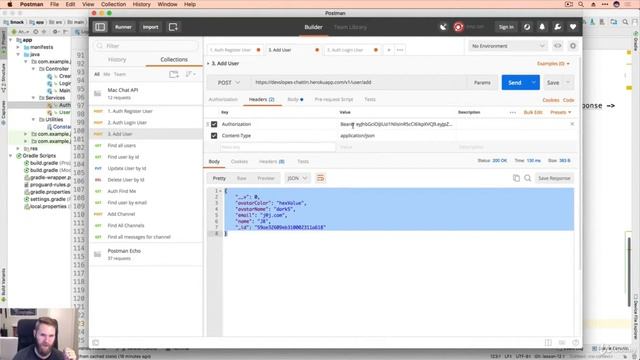Open the POST method dropdown

pos(229,82)
